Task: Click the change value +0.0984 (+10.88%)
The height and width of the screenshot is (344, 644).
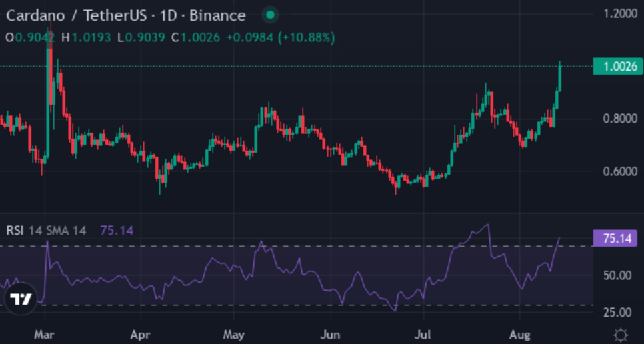Action: [x=281, y=38]
